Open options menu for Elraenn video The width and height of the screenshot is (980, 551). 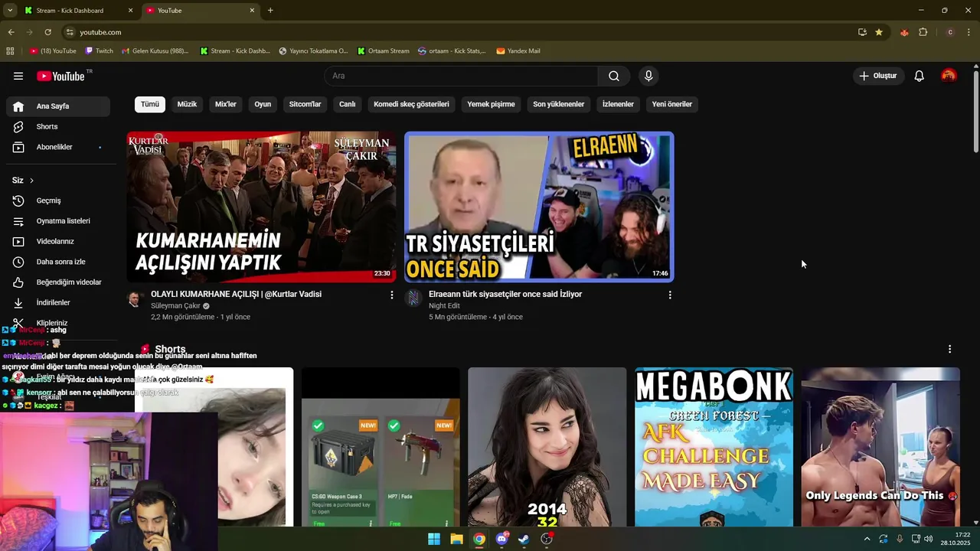pyautogui.click(x=670, y=295)
